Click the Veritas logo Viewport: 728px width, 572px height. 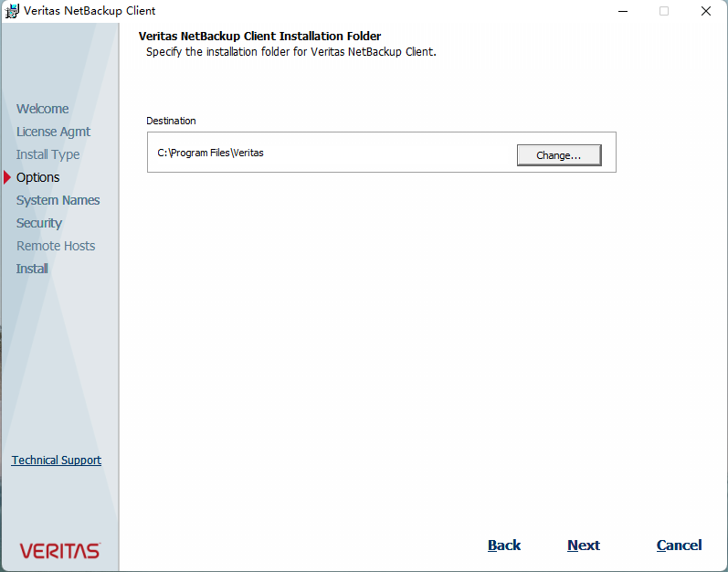pos(60,551)
